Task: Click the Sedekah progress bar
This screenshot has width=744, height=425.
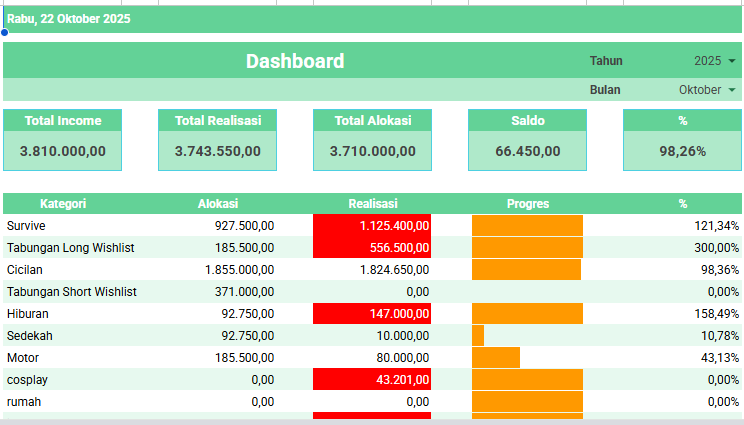Action: (x=478, y=336)
